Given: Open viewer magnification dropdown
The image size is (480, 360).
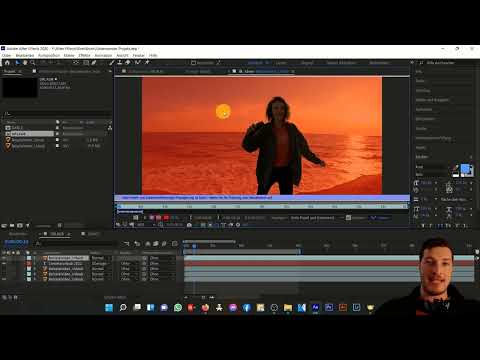Looking at the screenshot, I should pos(146,225).
